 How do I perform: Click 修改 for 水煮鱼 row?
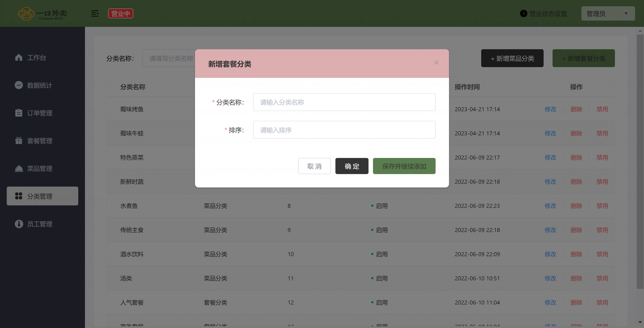click(x=550, y=206)
